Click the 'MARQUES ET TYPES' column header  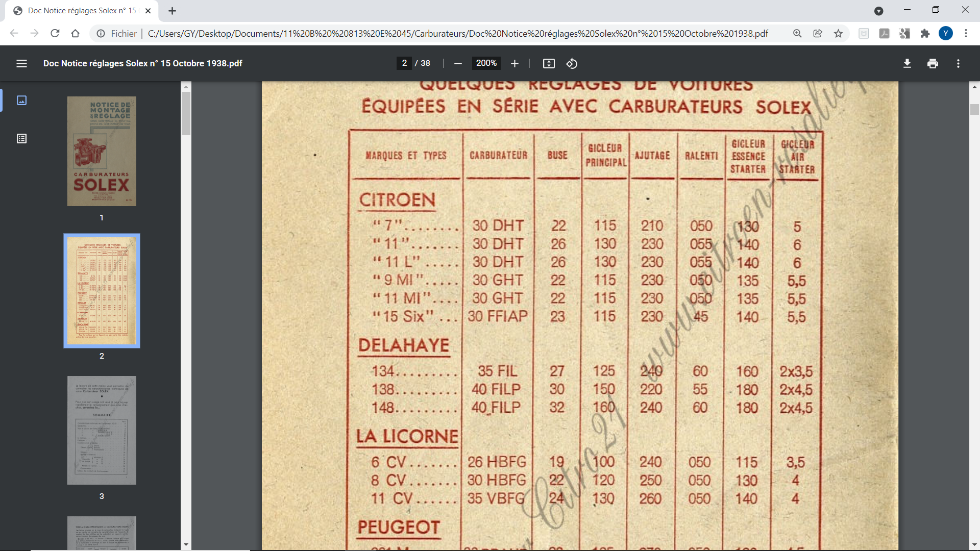click(406, 156)
